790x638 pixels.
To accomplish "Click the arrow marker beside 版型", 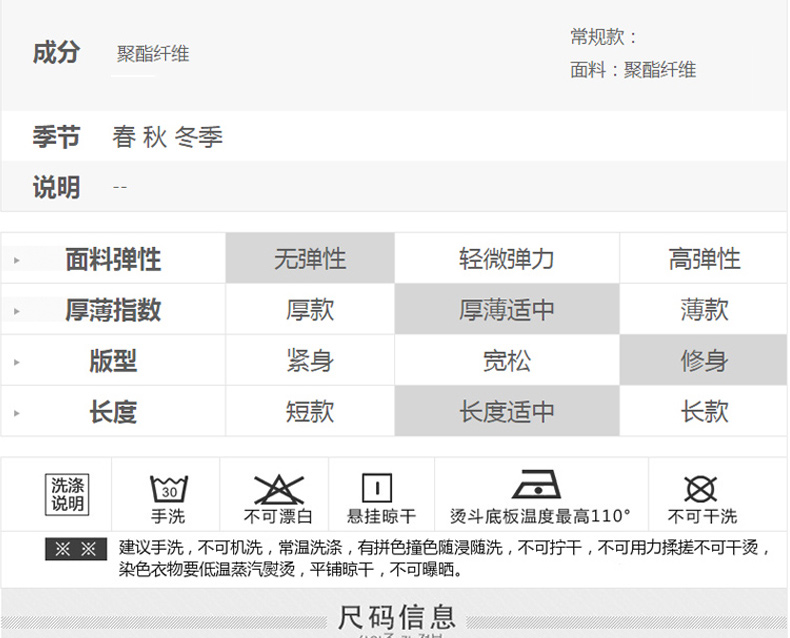I will click(x=17, y=362).
